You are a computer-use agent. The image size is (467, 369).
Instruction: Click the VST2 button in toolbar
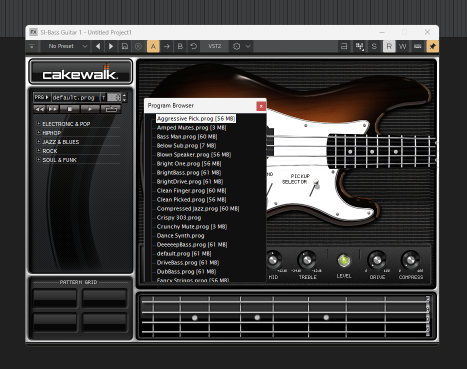click(215, 46)
